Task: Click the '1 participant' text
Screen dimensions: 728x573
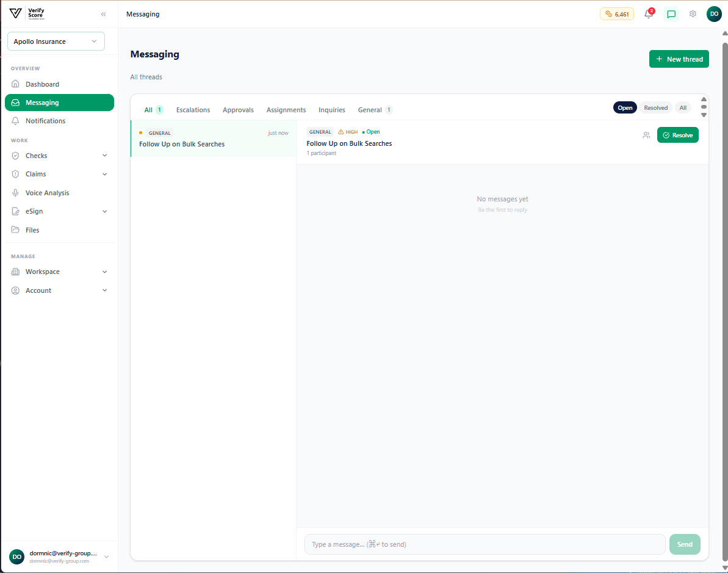Action: pos(322,153)
